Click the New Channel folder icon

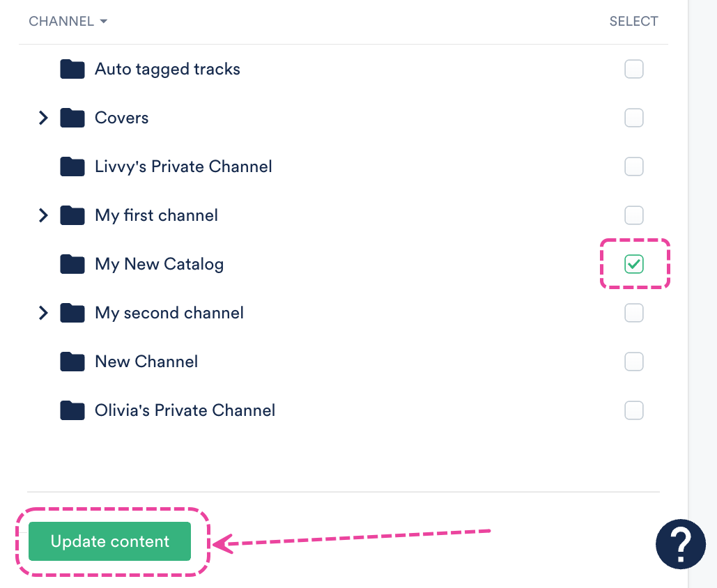[72, 362]
